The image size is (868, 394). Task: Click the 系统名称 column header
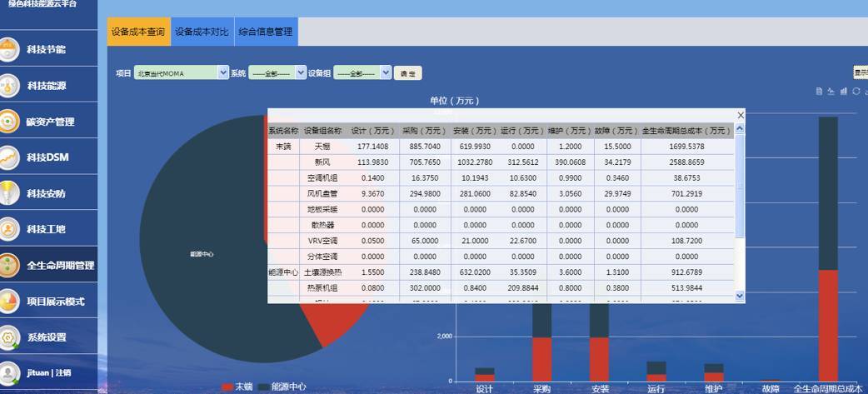coord(283,131)
